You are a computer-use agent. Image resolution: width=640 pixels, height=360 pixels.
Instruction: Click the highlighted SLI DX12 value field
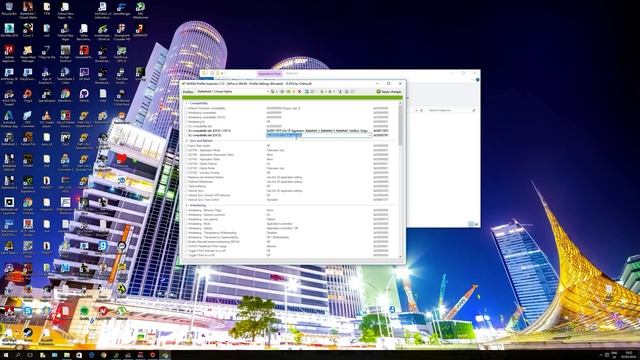(318, 135)
